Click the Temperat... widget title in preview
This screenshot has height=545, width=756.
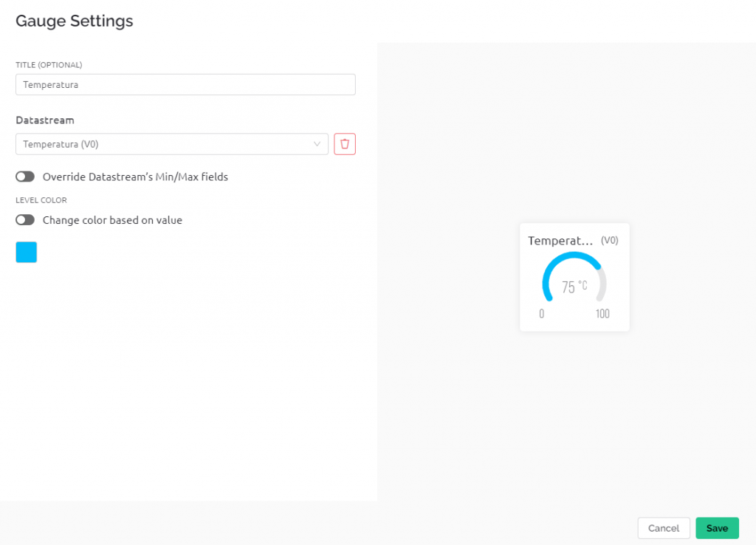coord(560,240)
